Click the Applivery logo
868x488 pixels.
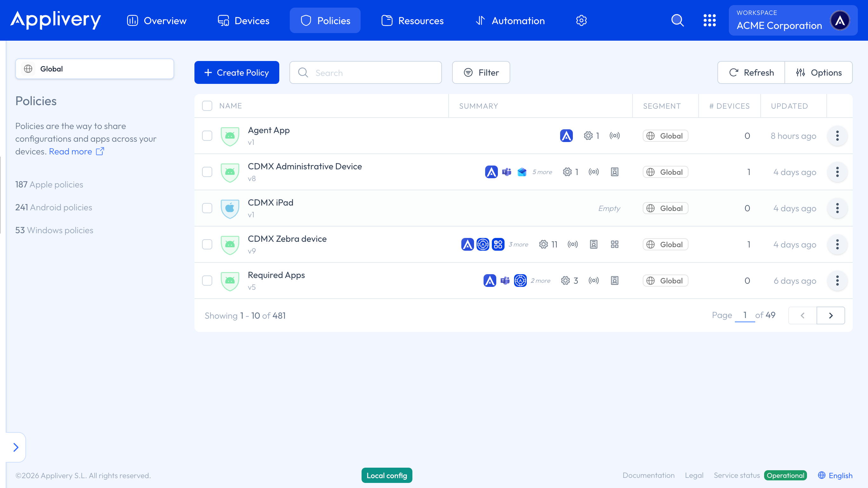(x=56, y=20)
